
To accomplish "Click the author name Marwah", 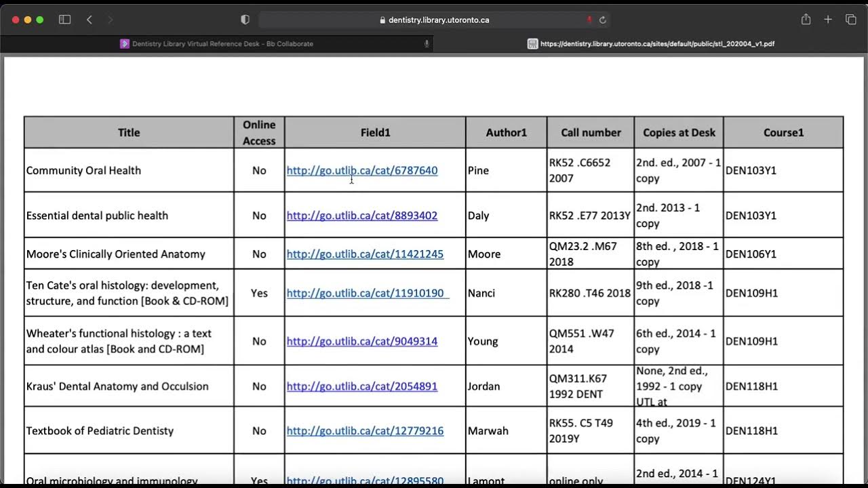I will [488, 431].
